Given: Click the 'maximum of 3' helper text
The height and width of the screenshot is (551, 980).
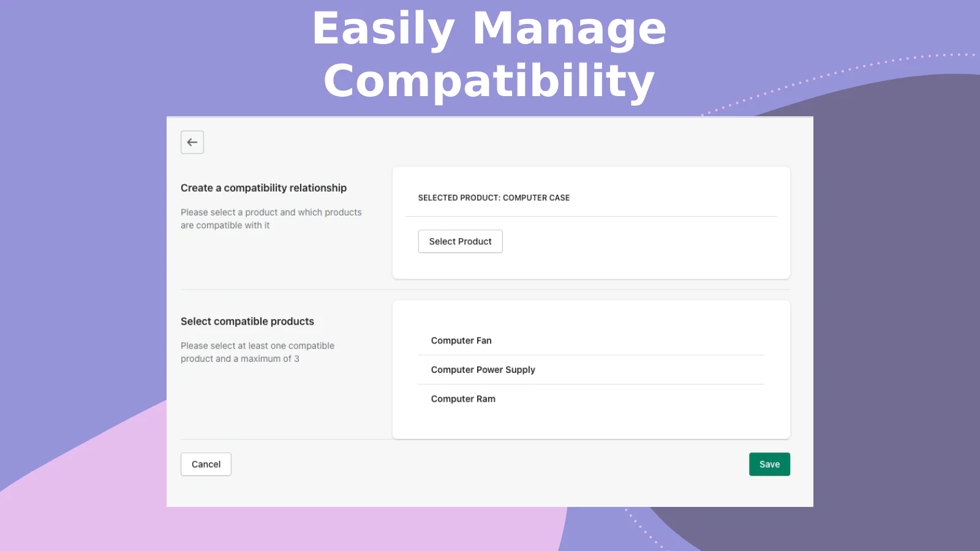Looking at the screenshot, I should [x=257, y=352].
